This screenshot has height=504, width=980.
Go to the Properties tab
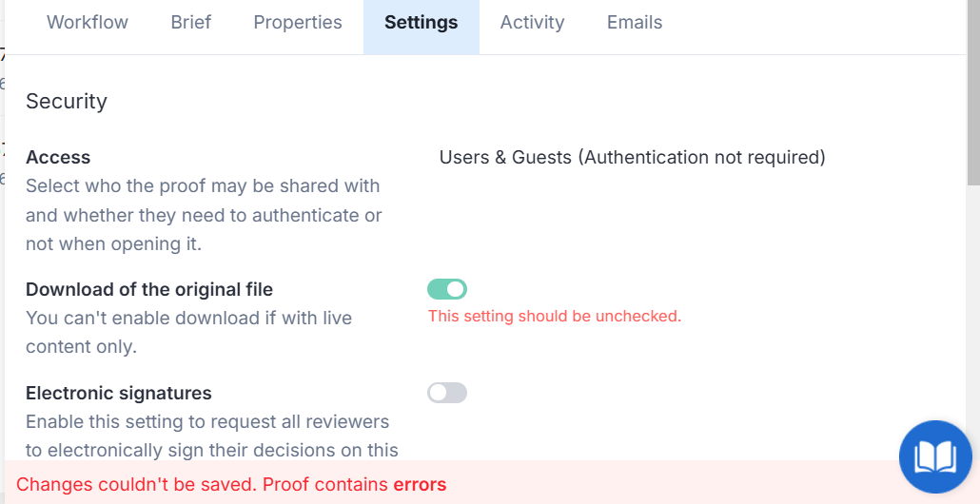tap(298, 23)
